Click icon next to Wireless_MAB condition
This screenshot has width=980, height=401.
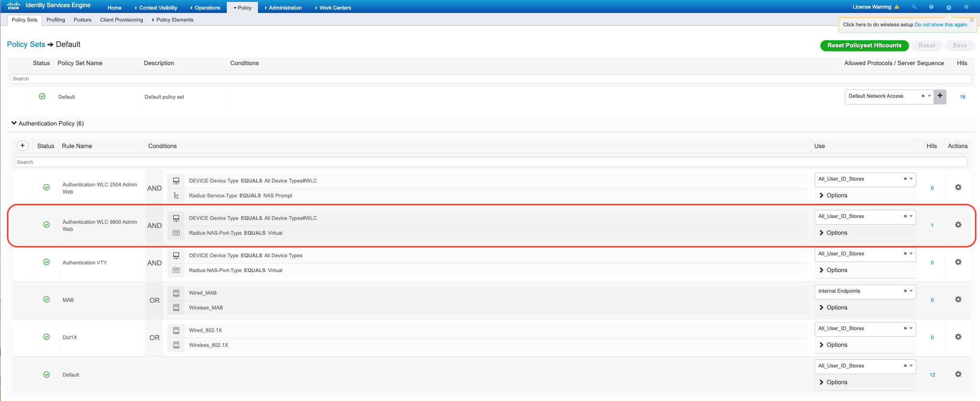[x=176, y=308]
